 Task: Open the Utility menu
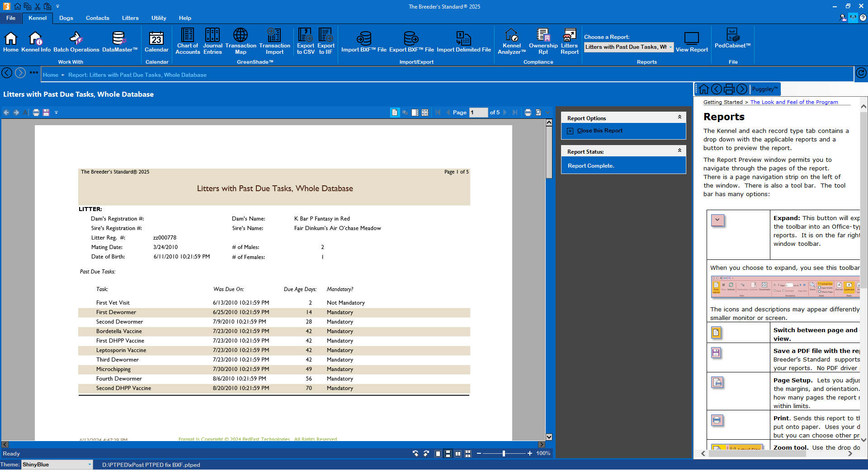pos(159,18)
